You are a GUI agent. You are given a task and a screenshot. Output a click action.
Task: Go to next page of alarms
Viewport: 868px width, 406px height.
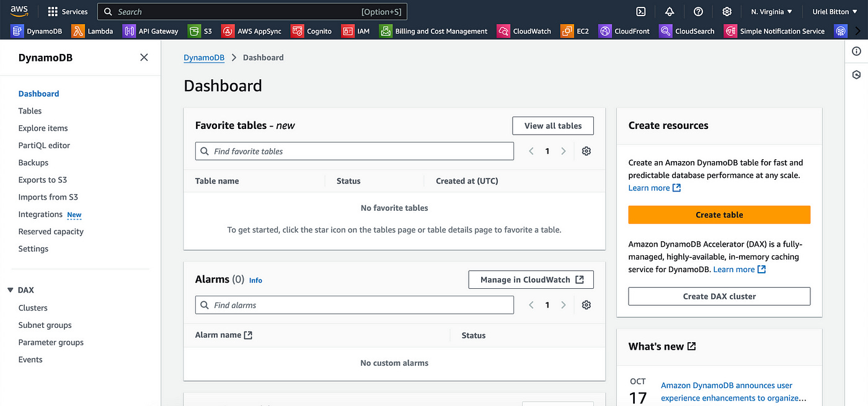point(563,305)
